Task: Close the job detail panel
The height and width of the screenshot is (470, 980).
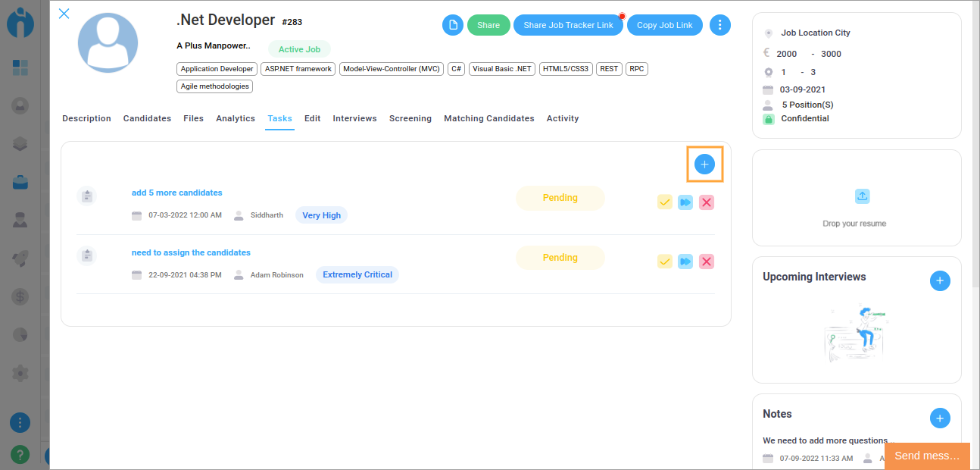Action: (x=64, y=14)
